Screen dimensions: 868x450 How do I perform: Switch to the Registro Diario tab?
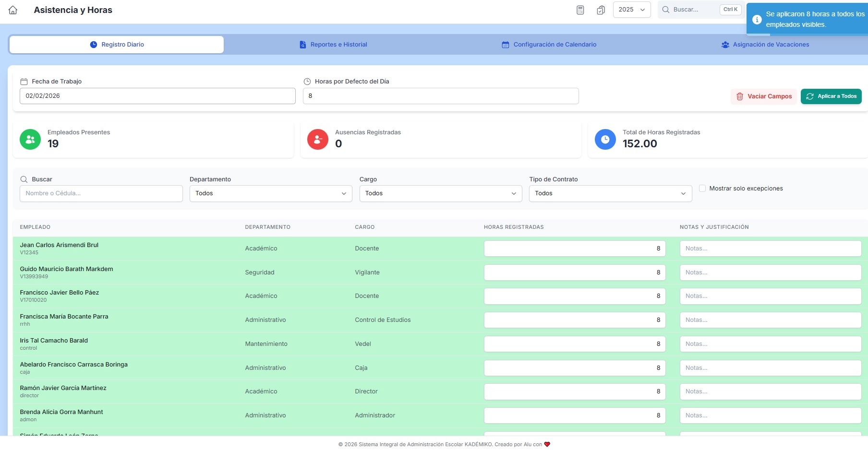(117, 45)
